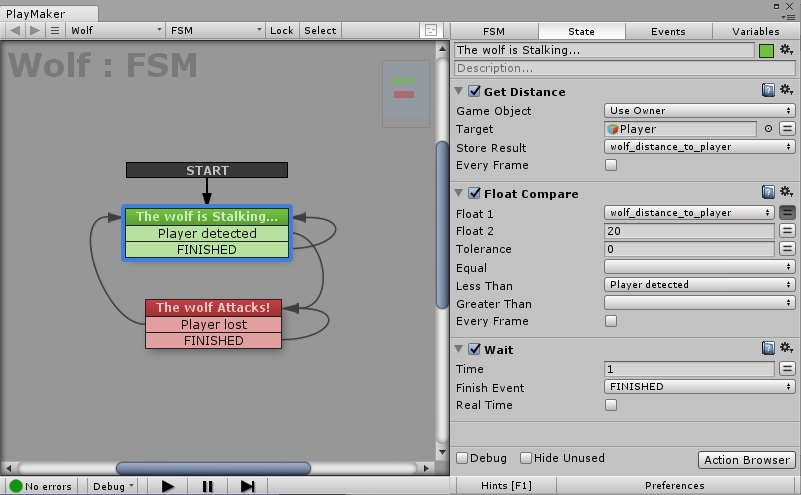Pause the game with pause button
This screenshot has height=495, width=801.
pyautogui.click(x=207, y=486)
